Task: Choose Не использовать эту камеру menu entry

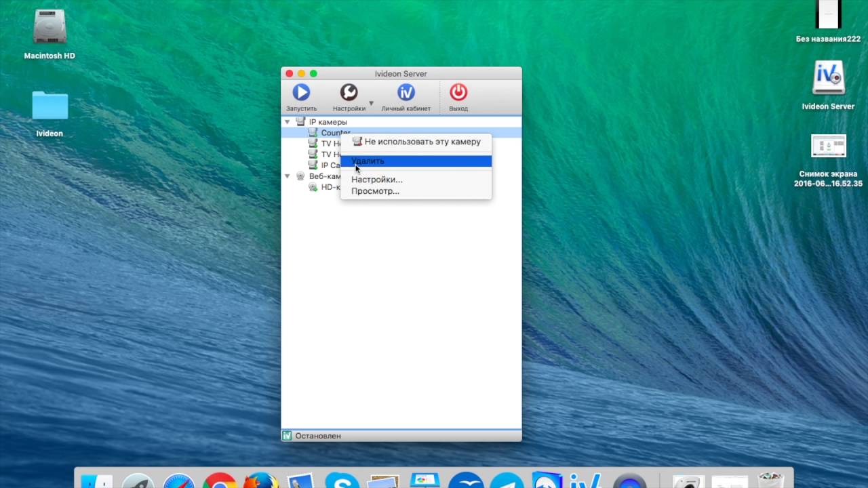Action: [x=416, y=142]
